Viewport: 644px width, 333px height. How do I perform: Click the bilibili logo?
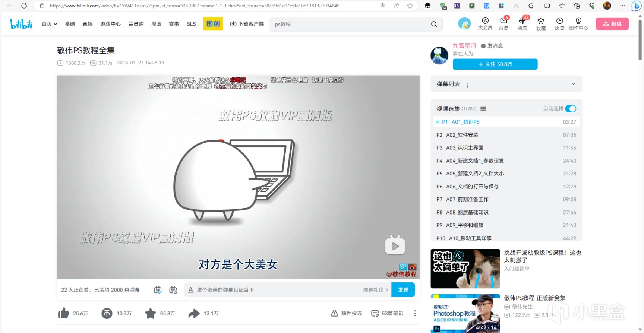pos(21,24)
